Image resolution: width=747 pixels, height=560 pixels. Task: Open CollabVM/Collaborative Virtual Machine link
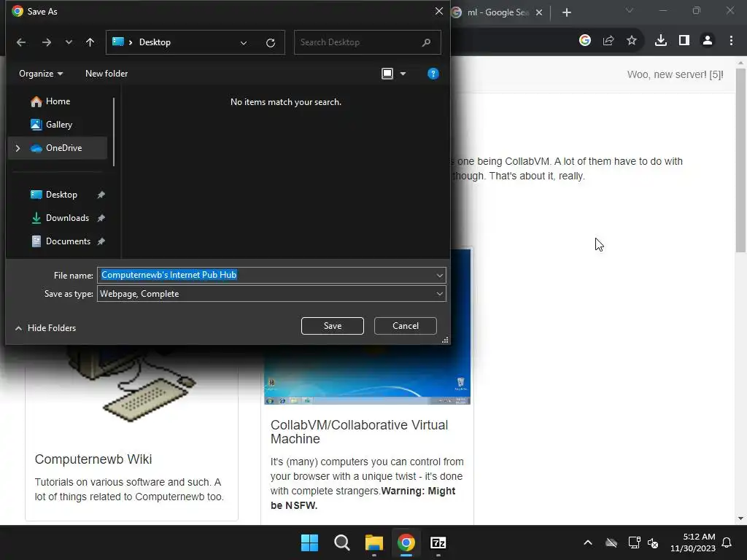tap(359, 432)
